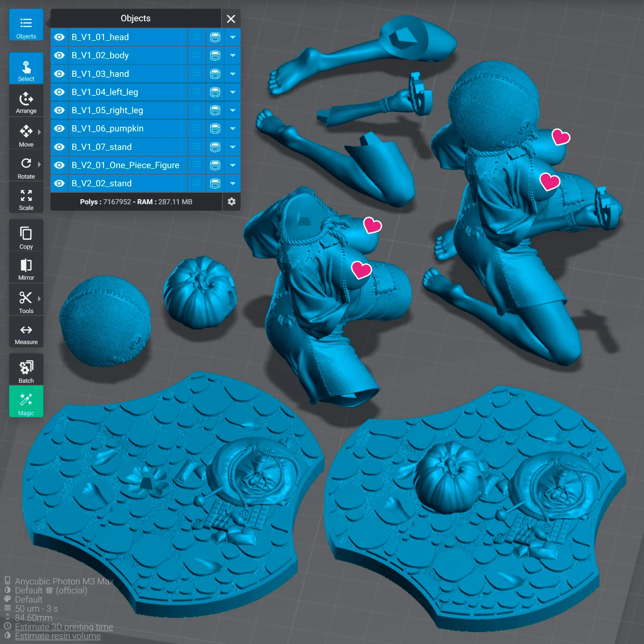This screenshot has width=644, height=644.
Task: Close the Objects panel
Action: (x=231, y=19)
